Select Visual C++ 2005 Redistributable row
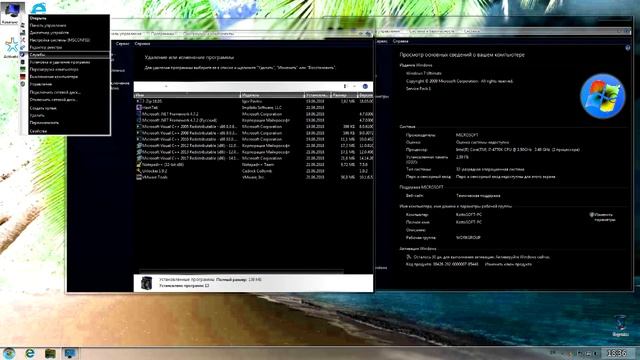This screenshot has width=640, height=360. click(x=254, y=127)
